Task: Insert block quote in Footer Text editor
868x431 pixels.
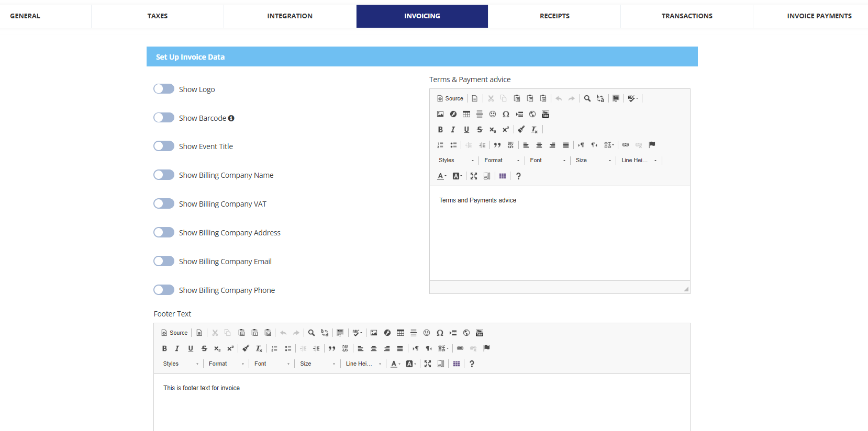Action: (331, 348)
